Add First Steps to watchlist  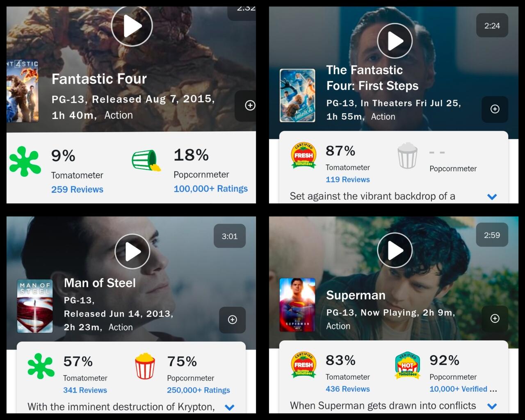point(495,109)
